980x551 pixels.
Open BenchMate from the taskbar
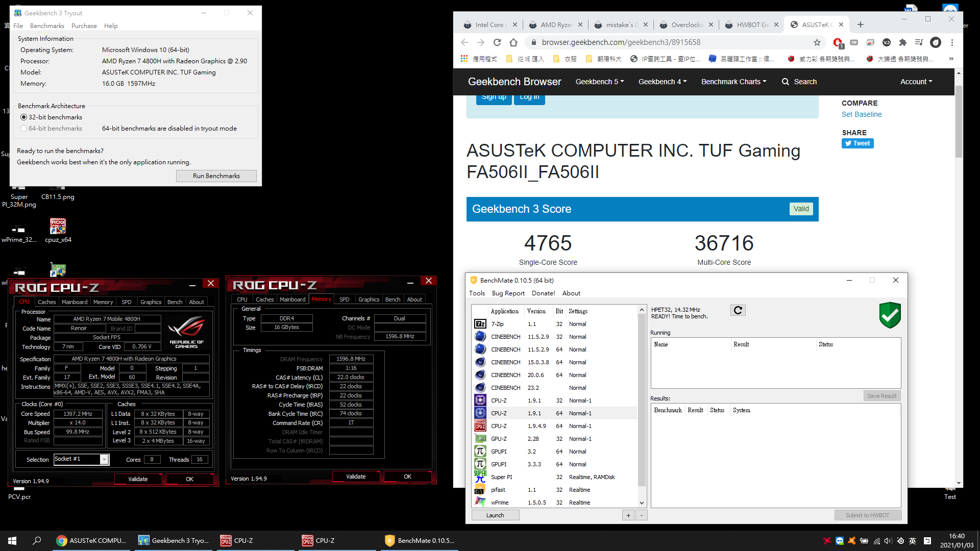coord(420,541)
